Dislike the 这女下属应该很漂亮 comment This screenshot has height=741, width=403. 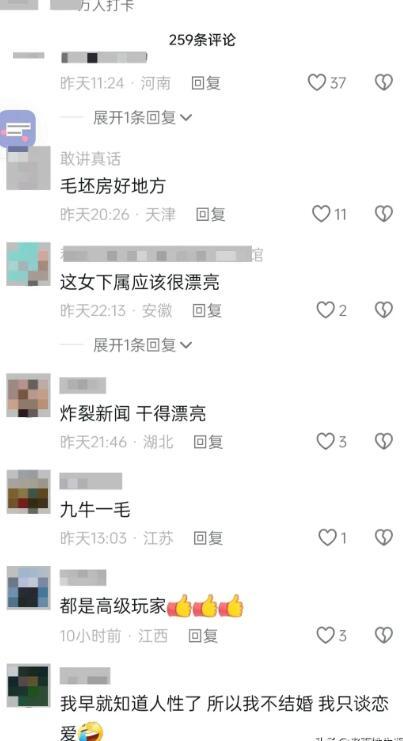(x=384, y=310)
